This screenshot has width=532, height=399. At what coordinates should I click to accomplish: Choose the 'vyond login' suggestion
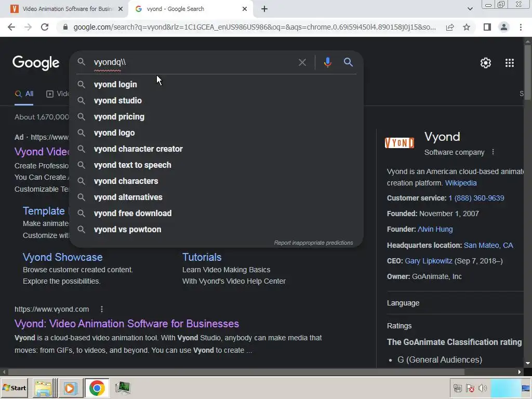tap(217, 85)
